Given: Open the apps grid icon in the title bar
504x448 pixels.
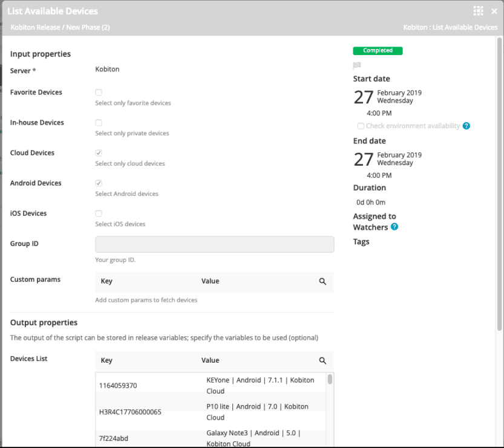Looking at the screenshot, I should 477,10.
